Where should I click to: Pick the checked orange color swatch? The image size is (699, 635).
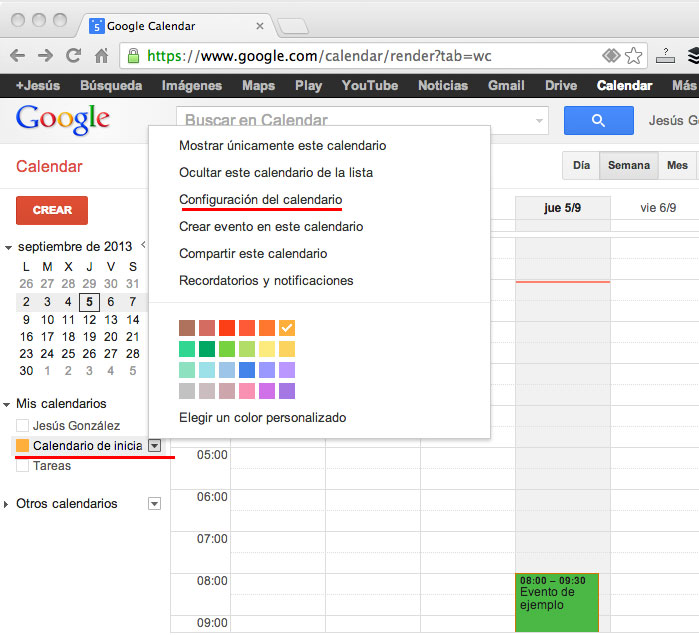[287, 328]
